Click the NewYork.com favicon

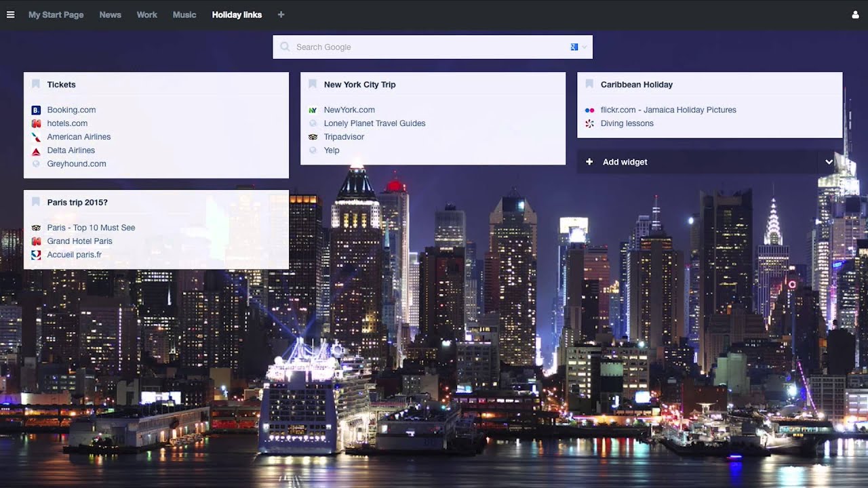pos(313,110)
